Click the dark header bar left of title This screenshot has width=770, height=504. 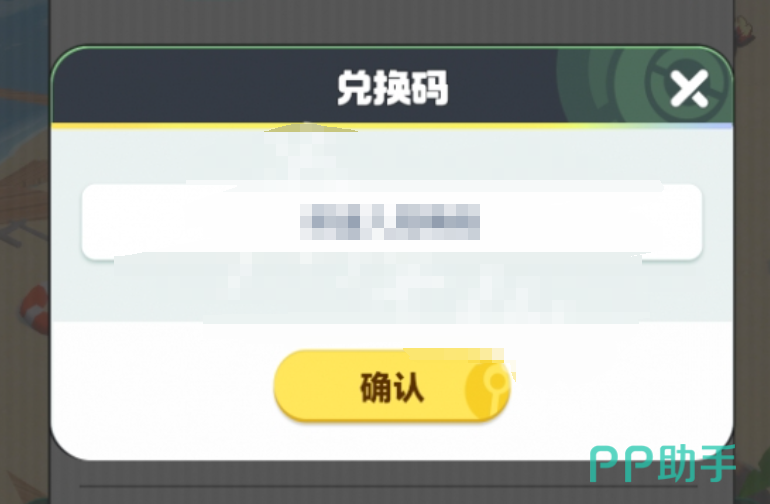[194, 86]
